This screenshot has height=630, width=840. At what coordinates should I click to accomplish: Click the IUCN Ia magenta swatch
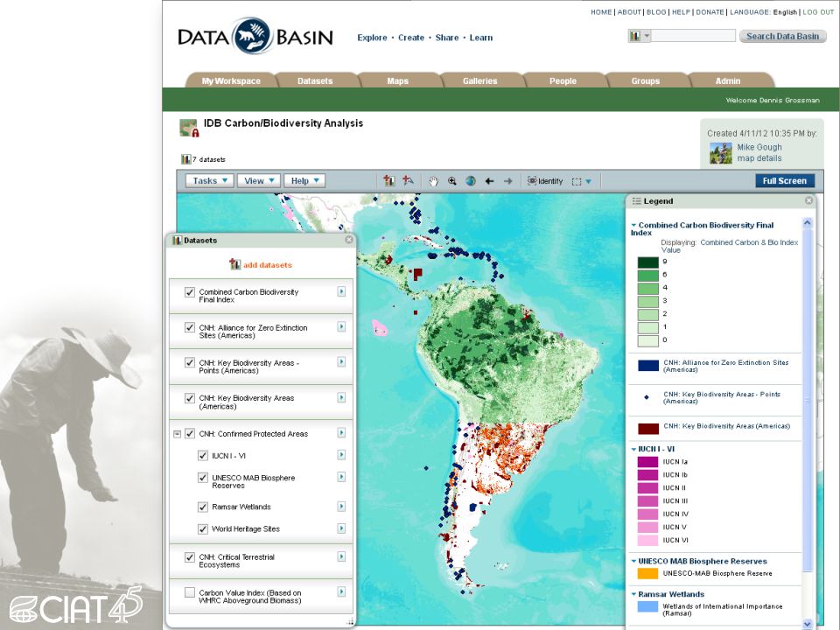[647, 461]
